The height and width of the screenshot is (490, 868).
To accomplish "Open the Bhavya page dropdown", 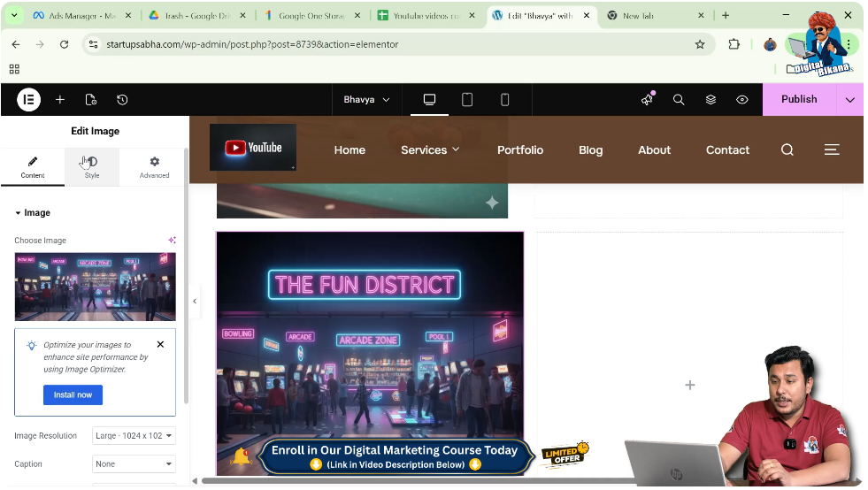I will pyautogui.click(x=366, y=100).
